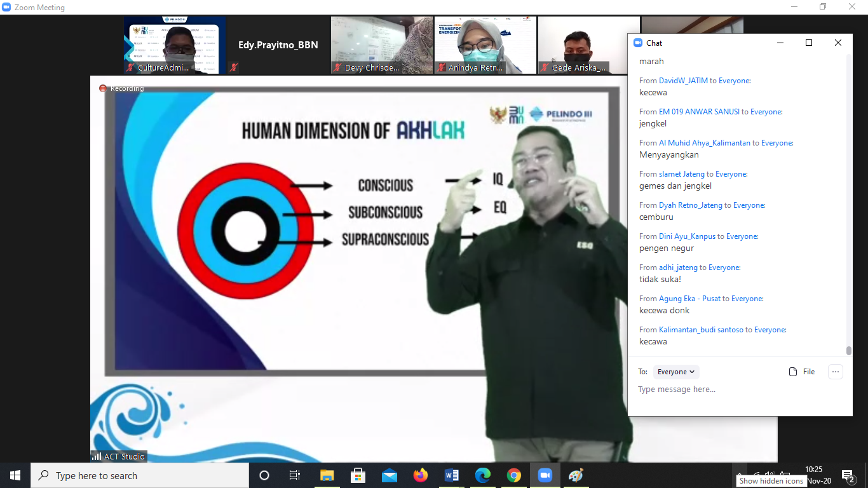Viewport: 868px width, 488px height.
Task: Select the Anindya Retno participant video tile
Action: (x=485, y=45)
